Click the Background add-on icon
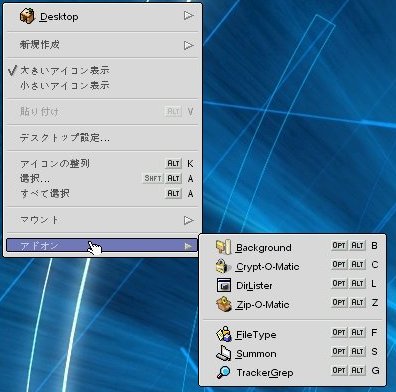The image size is (396, 392). click(x=223, y=247)
